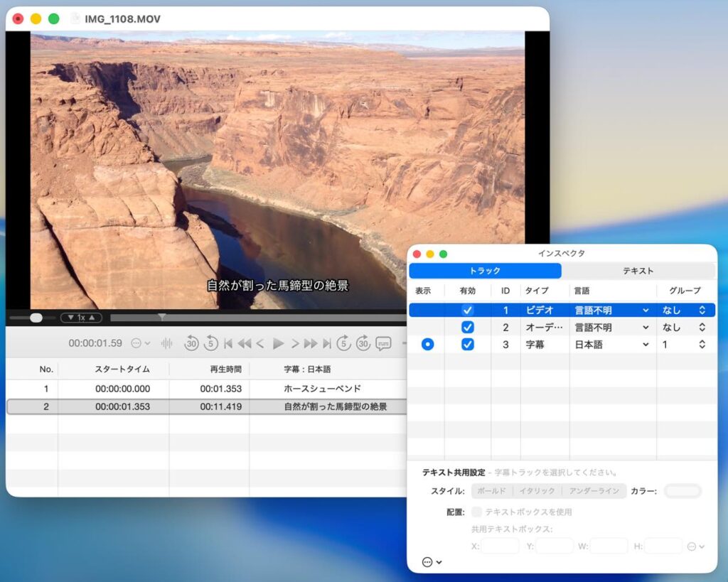Open the group dropdown for the video track
This screenshot has width=728, height=582.
pos(684,311)
